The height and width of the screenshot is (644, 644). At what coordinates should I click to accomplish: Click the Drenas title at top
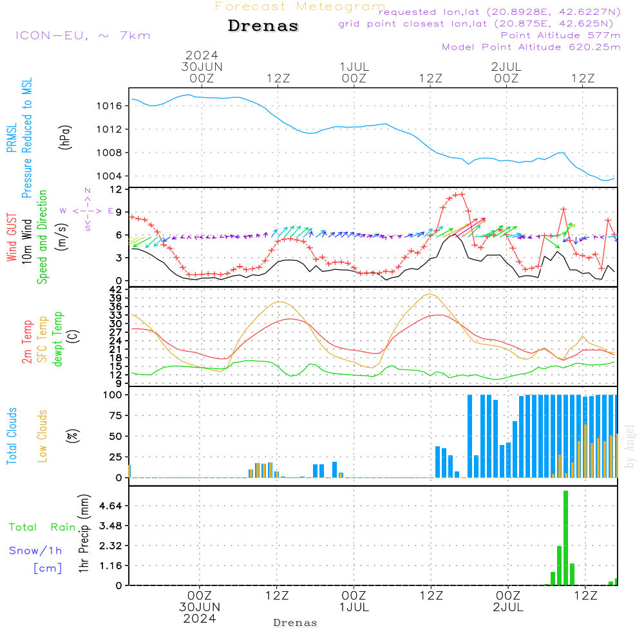[263, 26]
